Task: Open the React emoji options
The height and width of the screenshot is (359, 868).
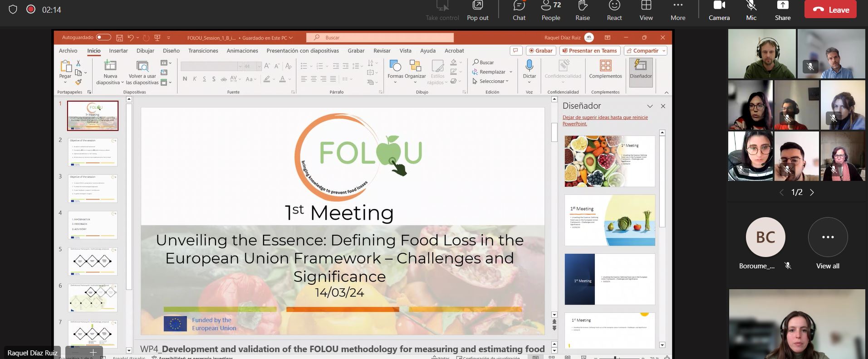Action: point(614,11)
